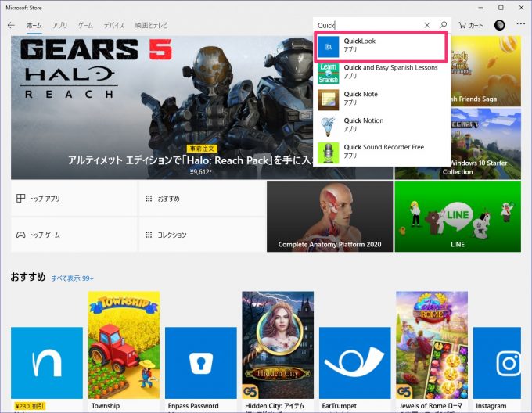Open トップ アプリ tile
This screenshot has height=413, width=532.
click(74, 199)
